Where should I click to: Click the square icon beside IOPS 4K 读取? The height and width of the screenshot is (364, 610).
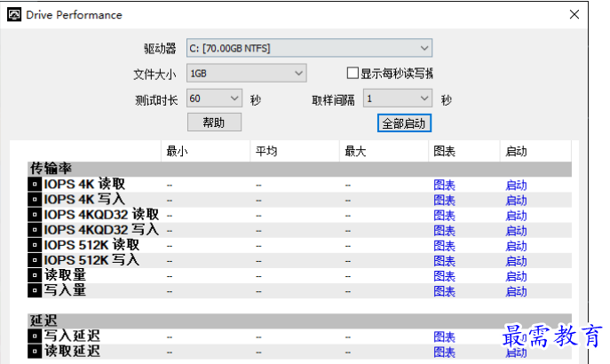[x=35, y=184]
